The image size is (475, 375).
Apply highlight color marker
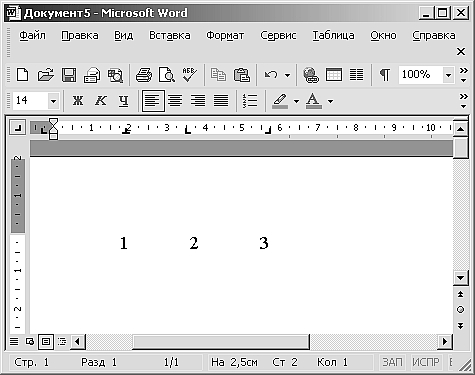280,101
